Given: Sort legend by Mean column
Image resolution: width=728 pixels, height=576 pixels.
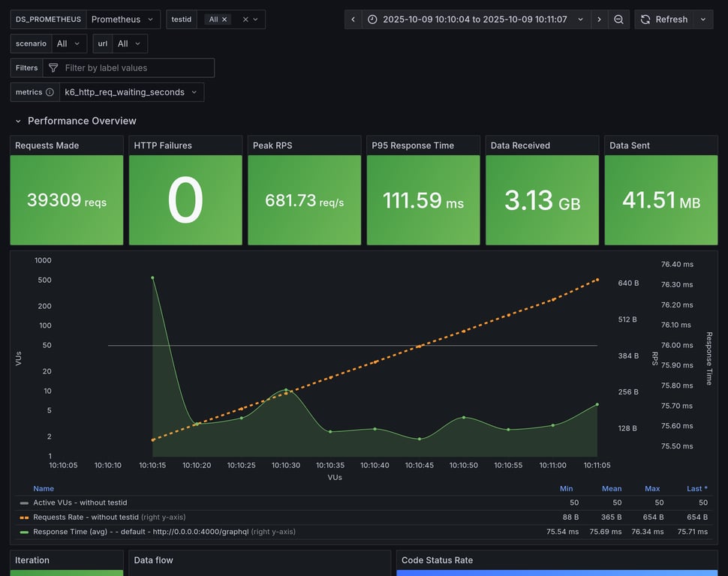Looking at the screenshot, I should (x=611, y=488).
